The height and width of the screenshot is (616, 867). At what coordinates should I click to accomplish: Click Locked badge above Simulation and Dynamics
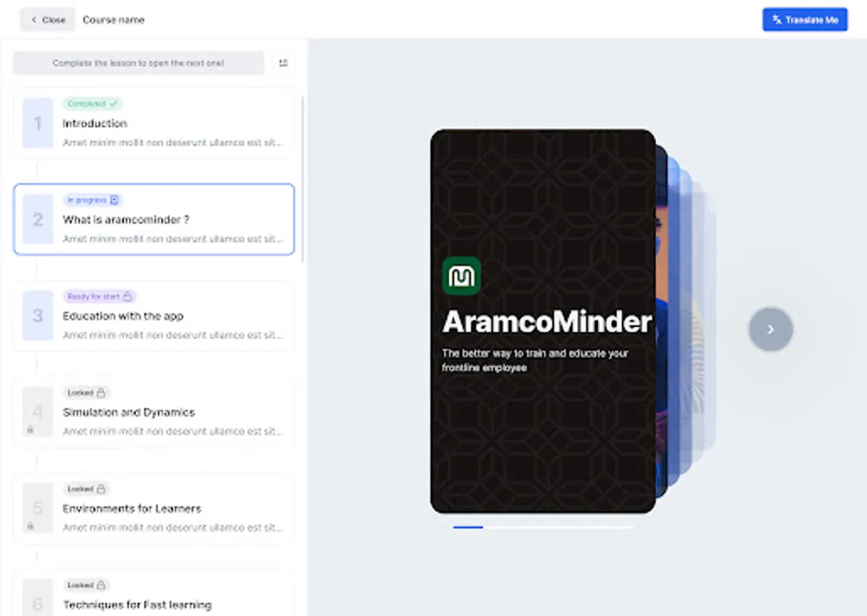pos(86,393)
